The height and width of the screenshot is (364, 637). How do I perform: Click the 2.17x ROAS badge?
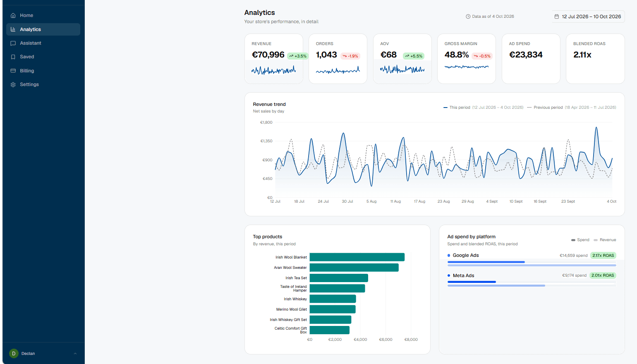[x=603, y=256]
